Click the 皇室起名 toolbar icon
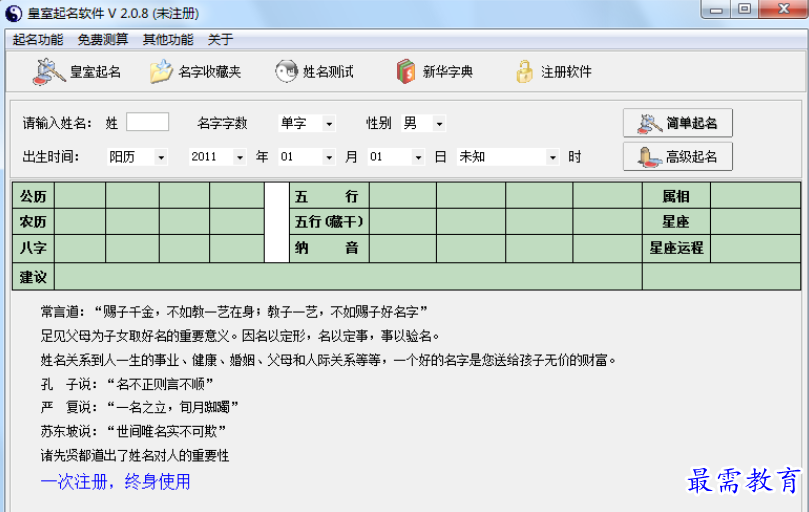Screen dimensions: 809x512 (48, 72)
